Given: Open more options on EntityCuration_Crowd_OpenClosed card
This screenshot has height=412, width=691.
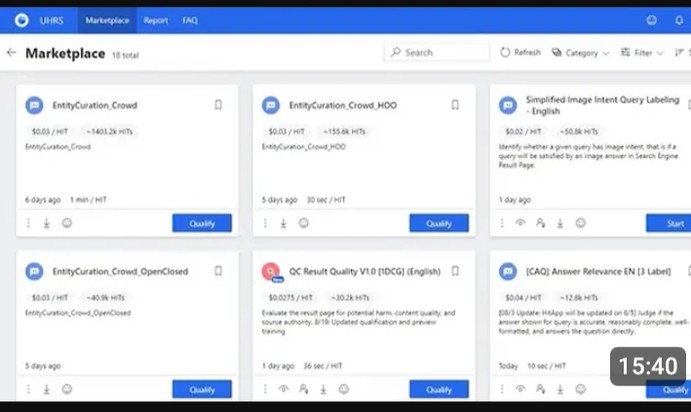Looking at the screenshot, I should coord(28,389).
